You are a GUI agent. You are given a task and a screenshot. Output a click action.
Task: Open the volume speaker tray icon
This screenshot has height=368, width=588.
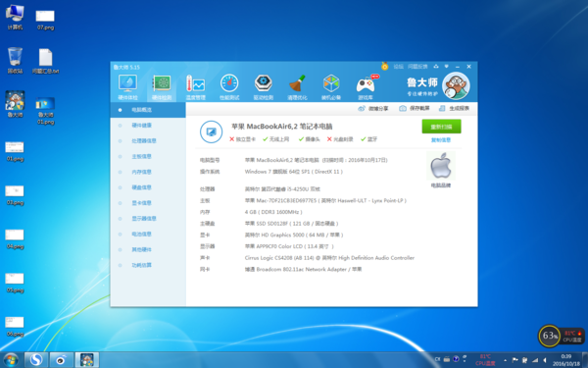pos(545,360)
